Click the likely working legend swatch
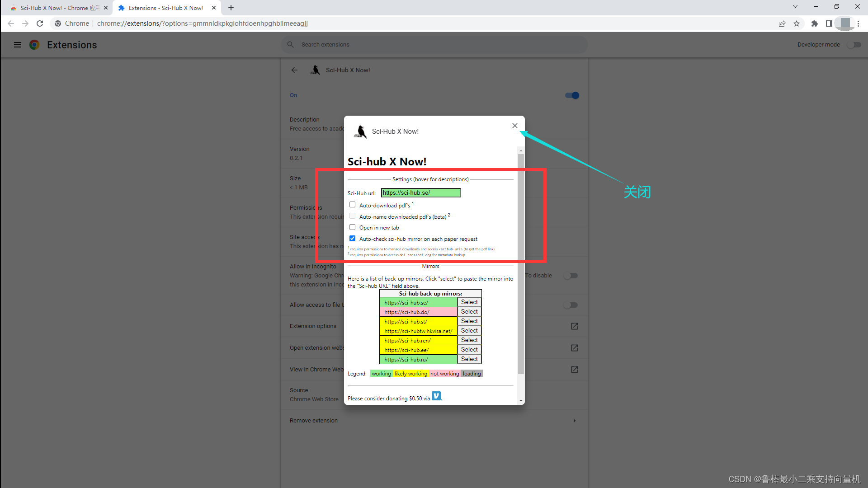 coord(410,374)
